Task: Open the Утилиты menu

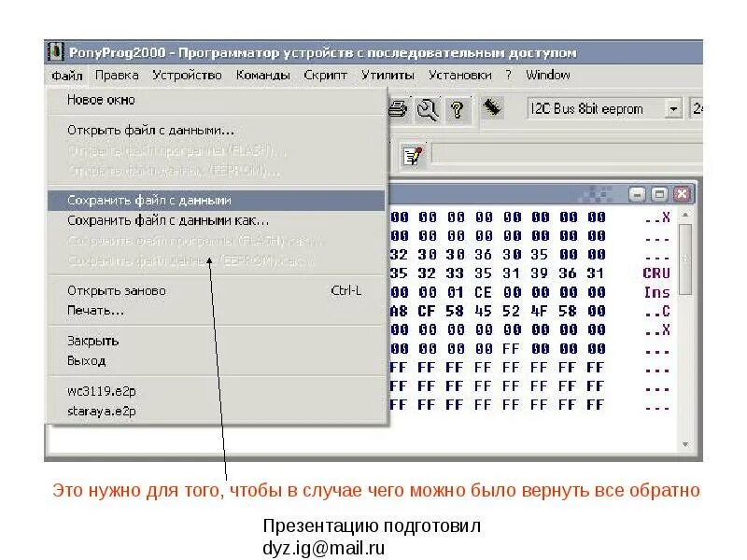Action: 388,76
